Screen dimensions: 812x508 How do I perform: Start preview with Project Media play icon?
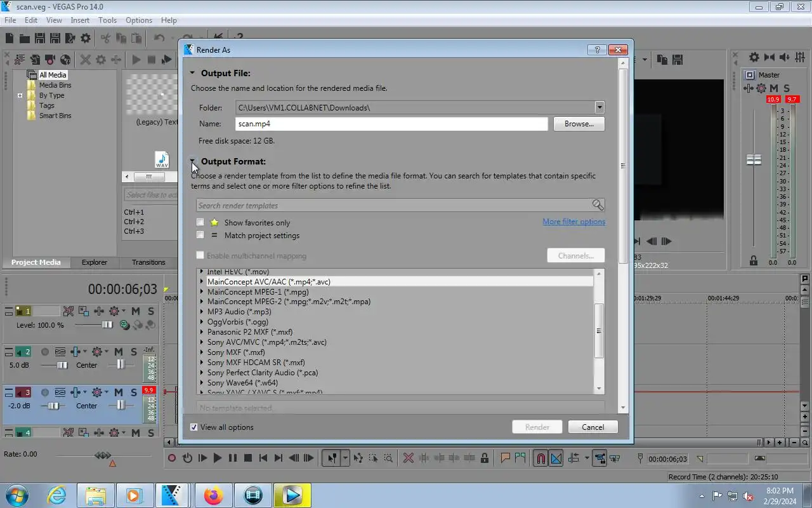pyautogui.click(x=136, y=60)
